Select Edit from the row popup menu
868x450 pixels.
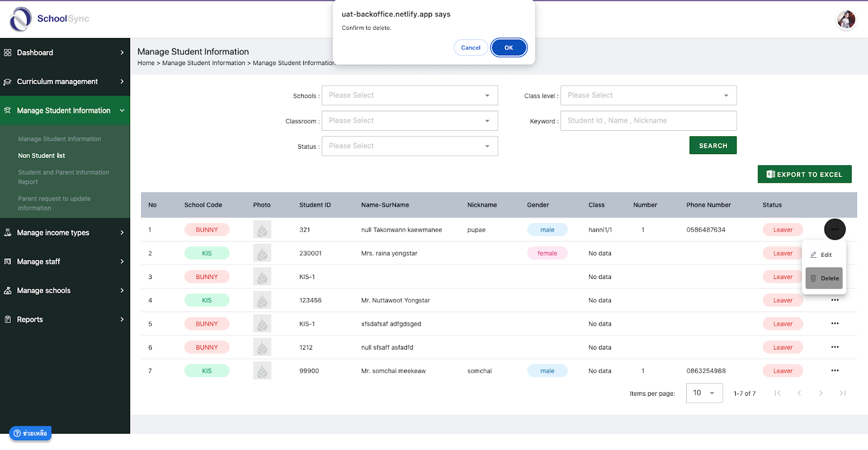click(824, 255)
